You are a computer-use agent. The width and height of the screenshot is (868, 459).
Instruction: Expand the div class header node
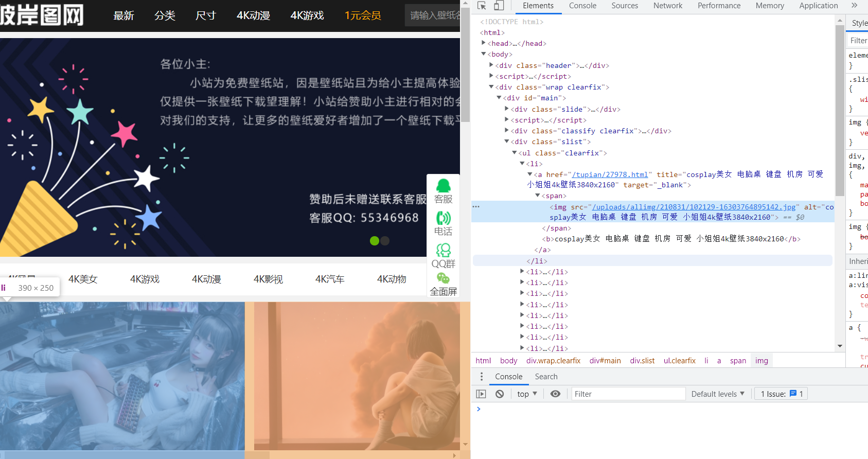coord(491,65)
